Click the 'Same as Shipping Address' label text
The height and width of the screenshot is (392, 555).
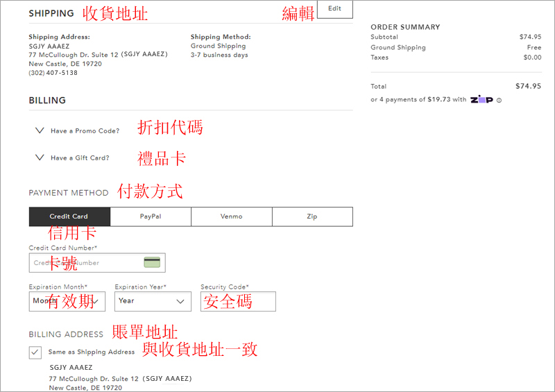[91, 352]
